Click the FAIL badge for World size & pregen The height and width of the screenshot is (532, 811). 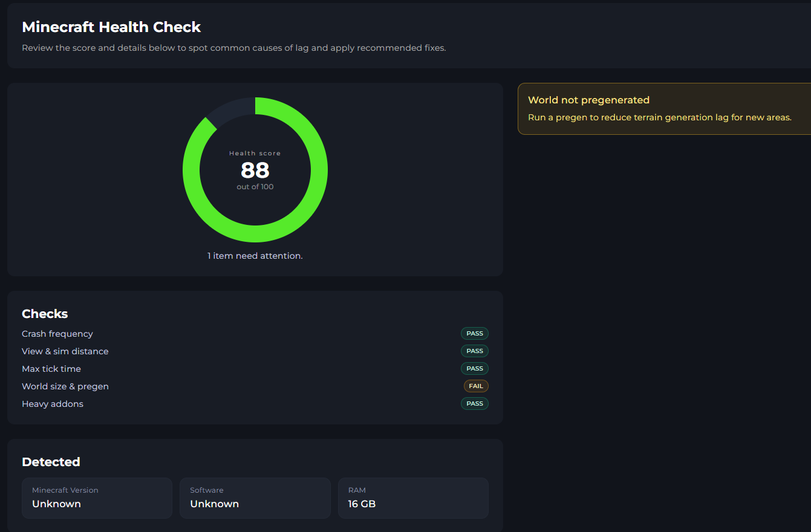coord(475,386)
